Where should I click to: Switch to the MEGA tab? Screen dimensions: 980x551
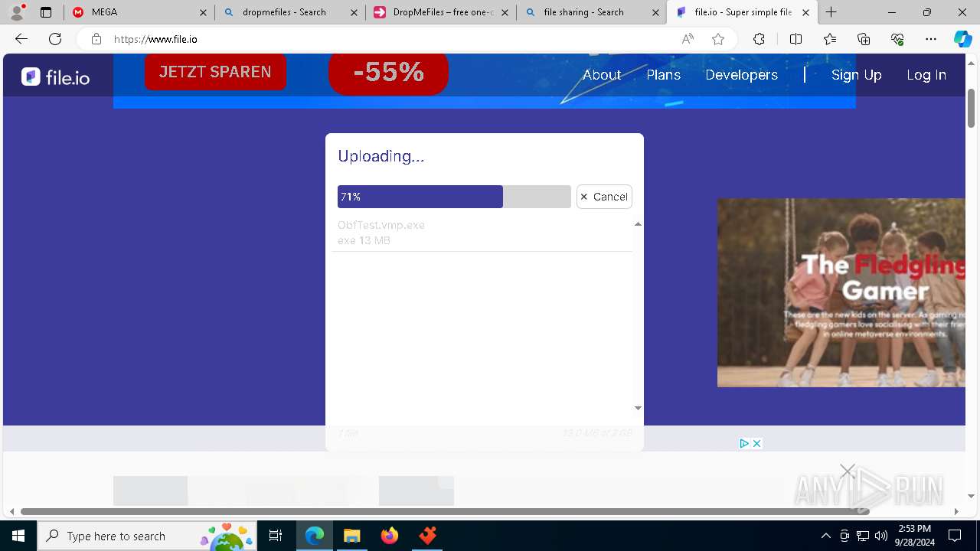(x=139, y=12)
